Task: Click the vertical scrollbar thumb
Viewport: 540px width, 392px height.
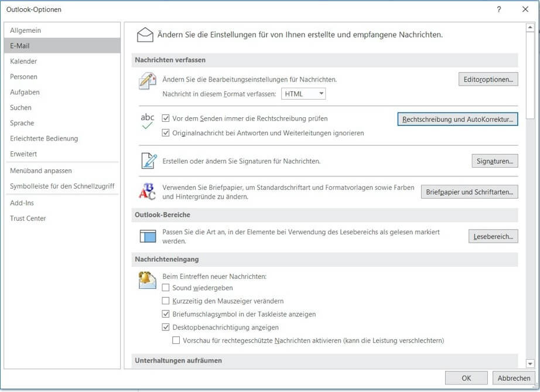Action: coord(530,76)
